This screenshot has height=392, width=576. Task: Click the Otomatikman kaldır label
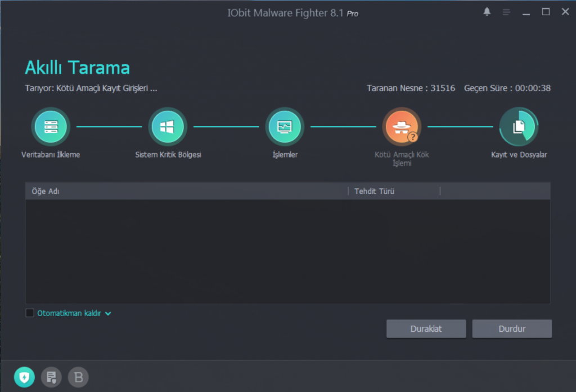tap(69, 313)
